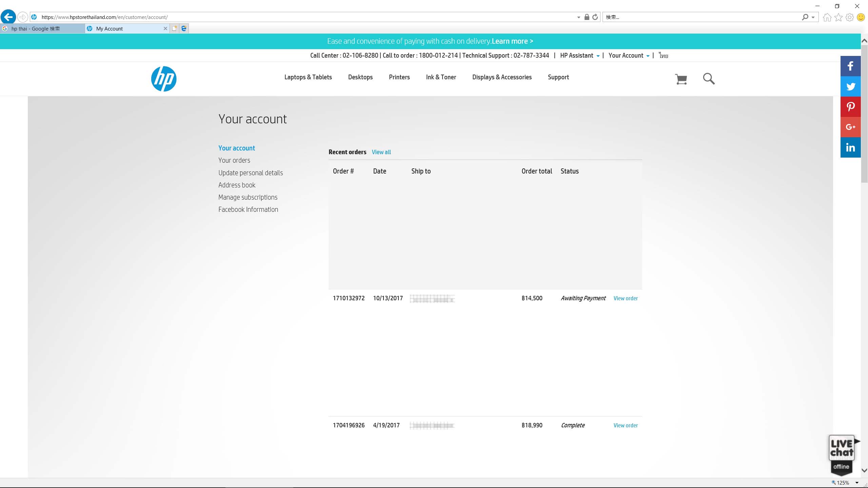Click the Edge icon beside tabs

pyautogui.click(x=184, y=28)
